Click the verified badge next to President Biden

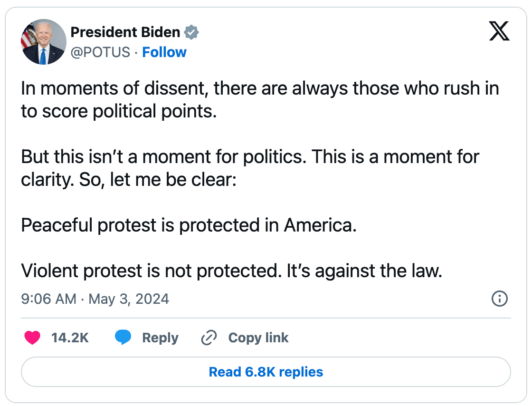(191, 32)
